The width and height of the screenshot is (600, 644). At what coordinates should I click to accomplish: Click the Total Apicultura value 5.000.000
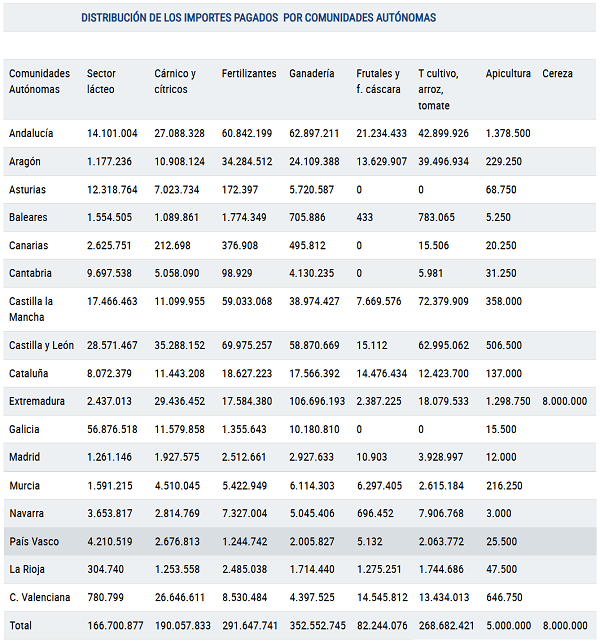[511, 625]
